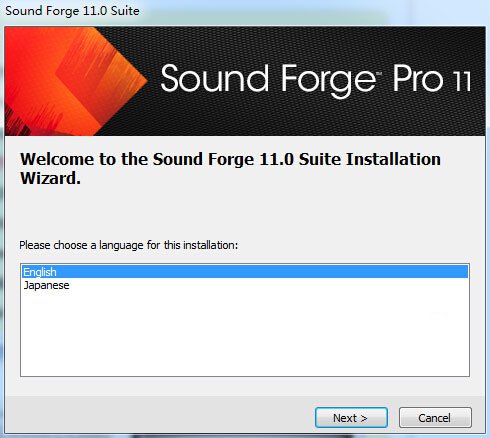Click the word "Installation" in the heading
Screen dimensions: 490x438
pos(393,159)
